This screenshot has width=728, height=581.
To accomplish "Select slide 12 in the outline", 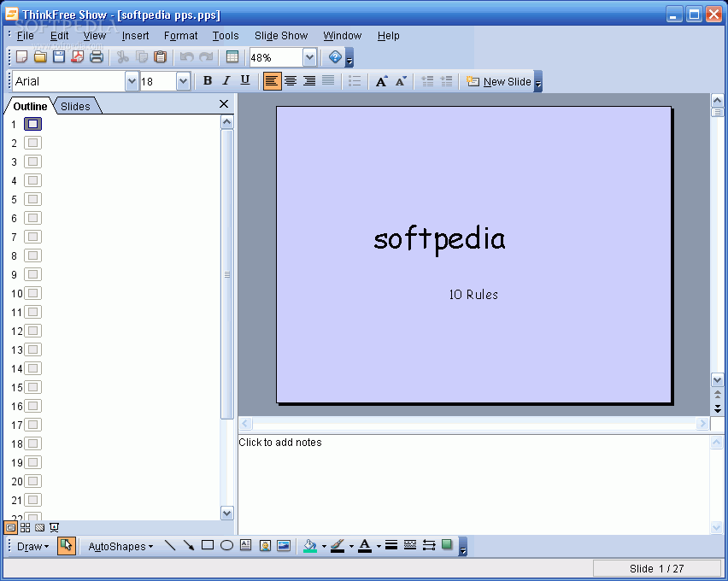I will (x=33, y=331).
